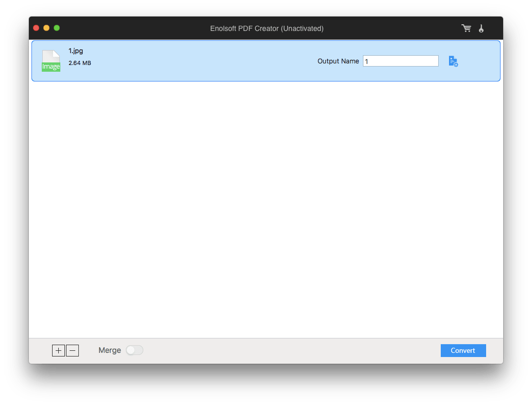
Task: Click the document-gear settings icon
Action: [x=453, y=61]
